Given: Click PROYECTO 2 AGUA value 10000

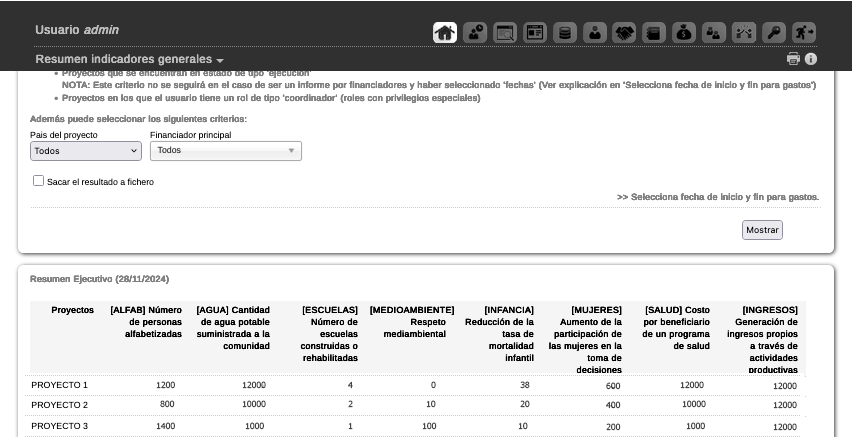Looking at the screenshot, I should pos(254,404).
